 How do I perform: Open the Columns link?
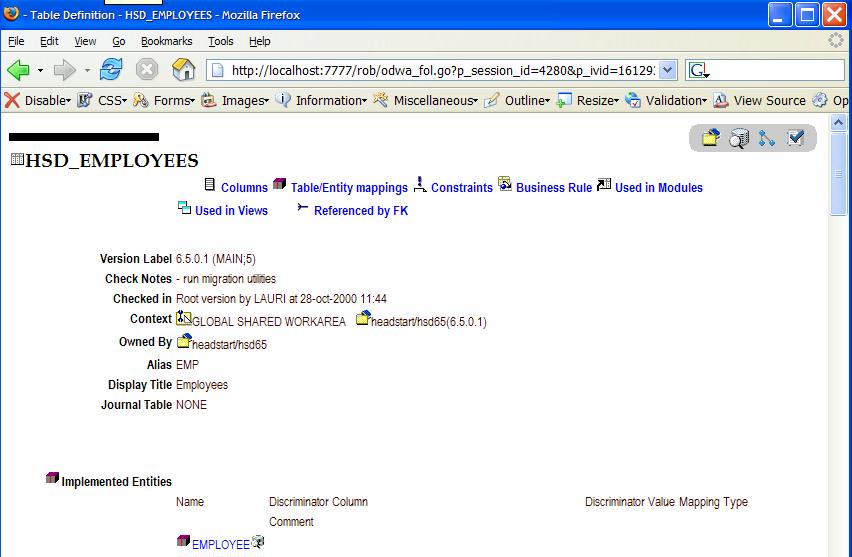tap(244, 187)
